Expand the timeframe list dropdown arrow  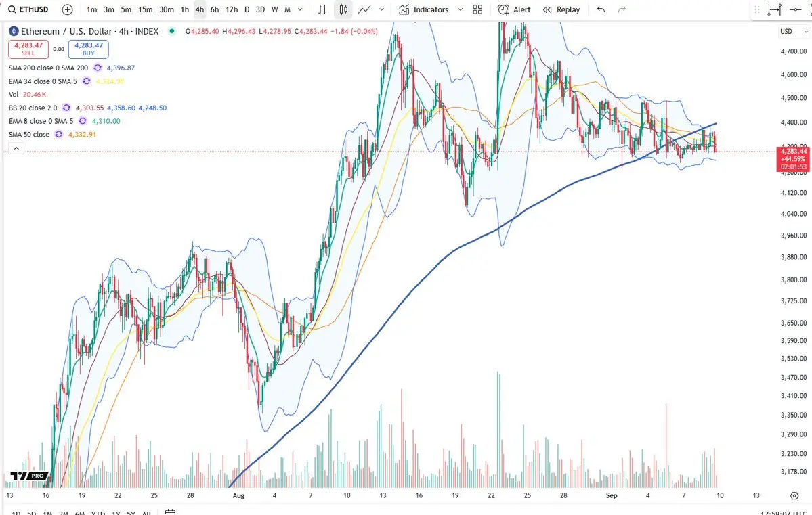(x=300, y=9)
